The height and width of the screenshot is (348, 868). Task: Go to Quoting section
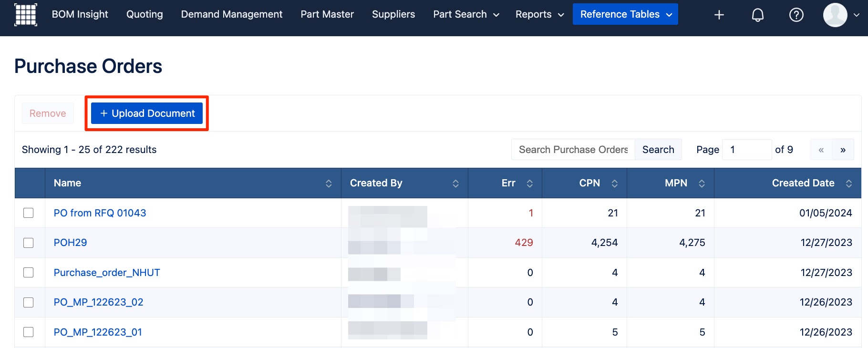pyautogui.click(x=145, y=14)
